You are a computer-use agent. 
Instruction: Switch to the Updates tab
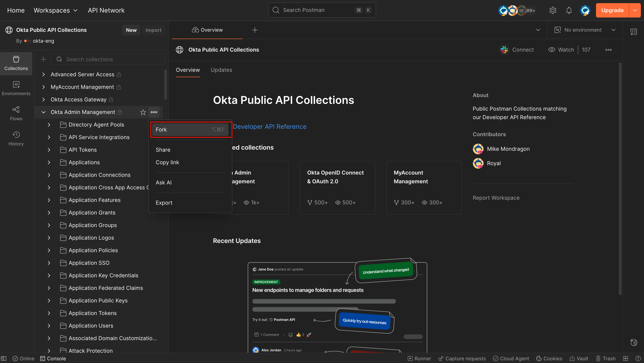tap(221, 70)
